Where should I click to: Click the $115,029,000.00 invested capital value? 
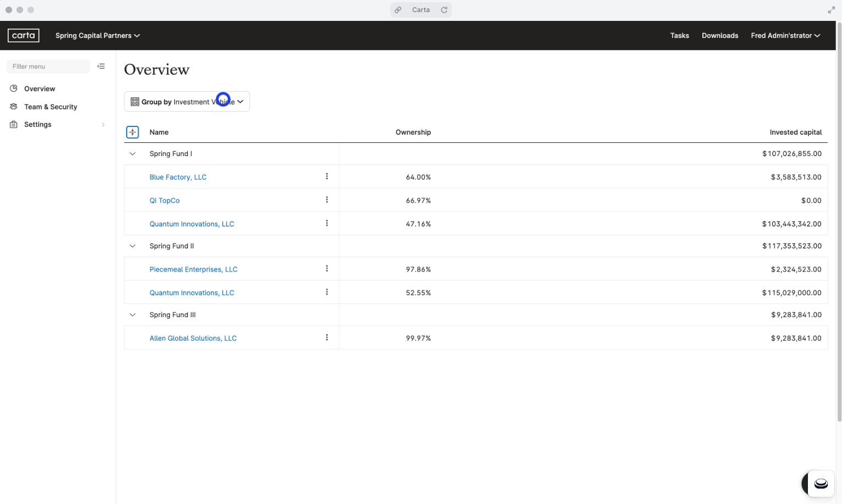point(791,293)
